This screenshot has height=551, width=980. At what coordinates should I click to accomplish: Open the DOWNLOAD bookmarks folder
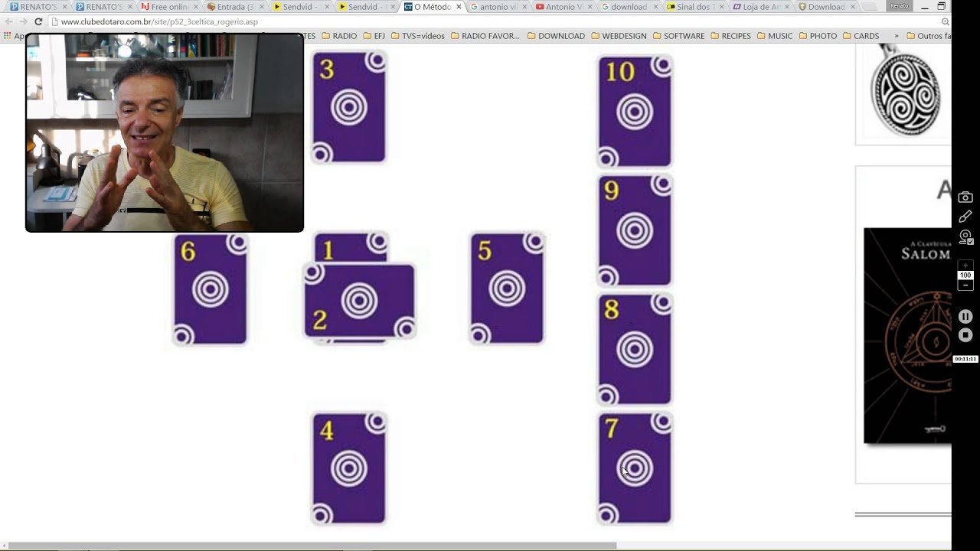tap(556, 36)
